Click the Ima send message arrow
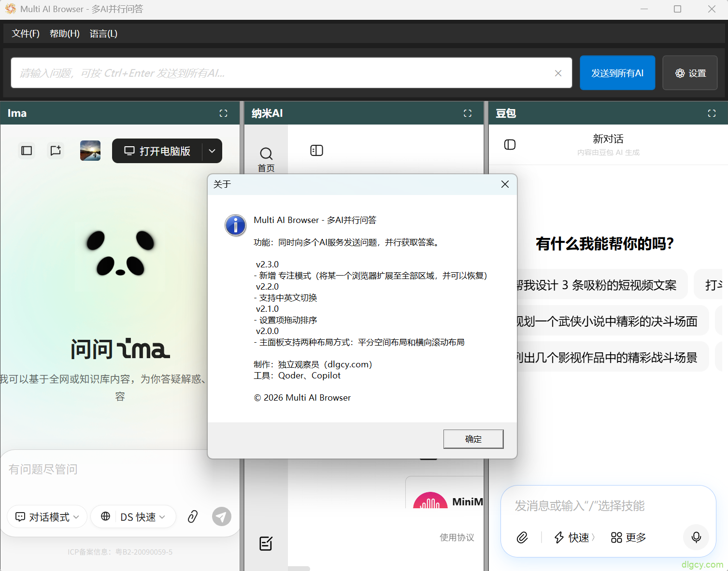Image resolution: width=728 pixels, height=571 pixels. 221,516
